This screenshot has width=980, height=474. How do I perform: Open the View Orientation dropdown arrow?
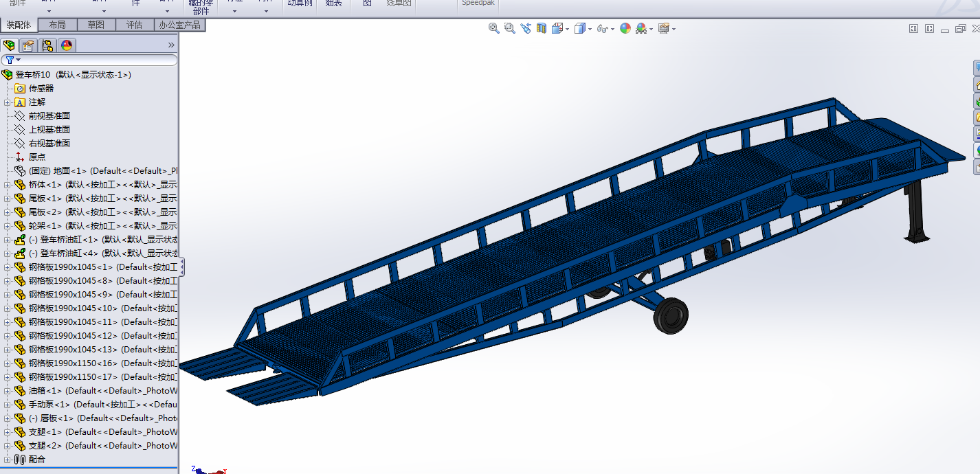(568, 29)
